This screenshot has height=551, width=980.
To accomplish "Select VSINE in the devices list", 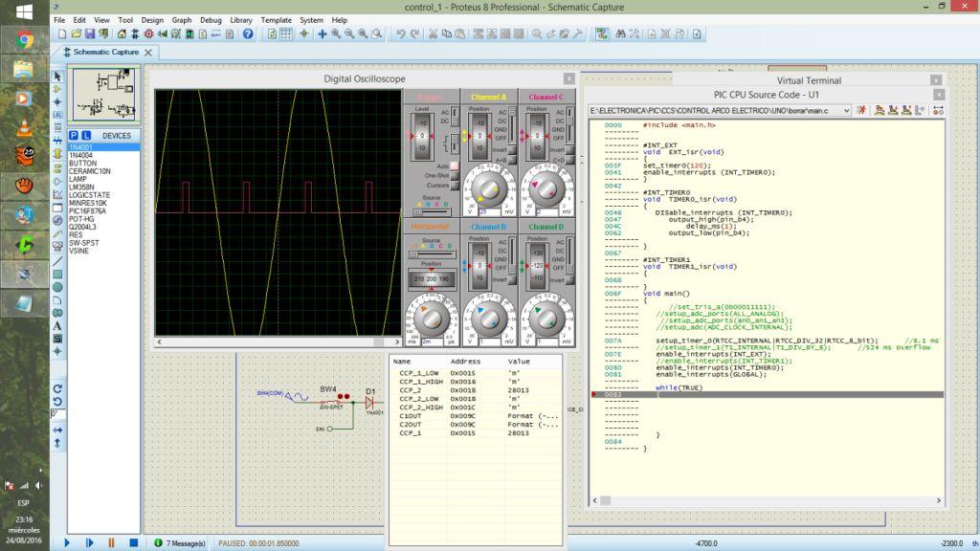I will point(78,252).
